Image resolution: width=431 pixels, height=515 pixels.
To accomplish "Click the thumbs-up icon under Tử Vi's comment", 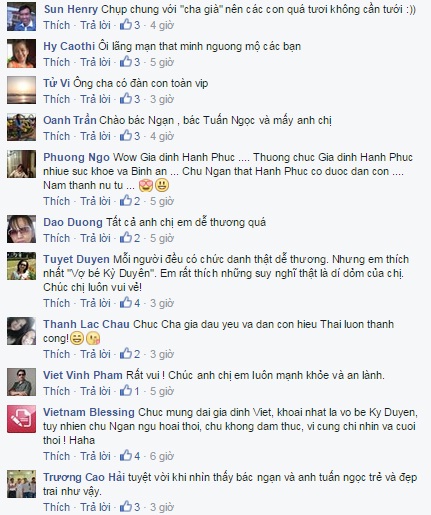I will (126, 99).
